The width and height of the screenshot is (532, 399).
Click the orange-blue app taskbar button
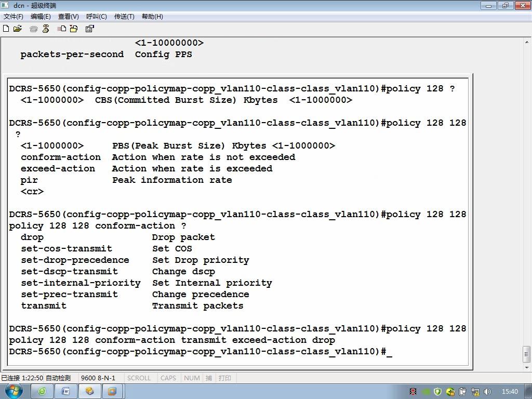112,392
